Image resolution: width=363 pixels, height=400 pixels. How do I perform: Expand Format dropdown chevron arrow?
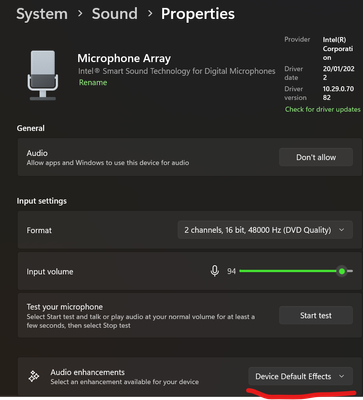(342, 230)
